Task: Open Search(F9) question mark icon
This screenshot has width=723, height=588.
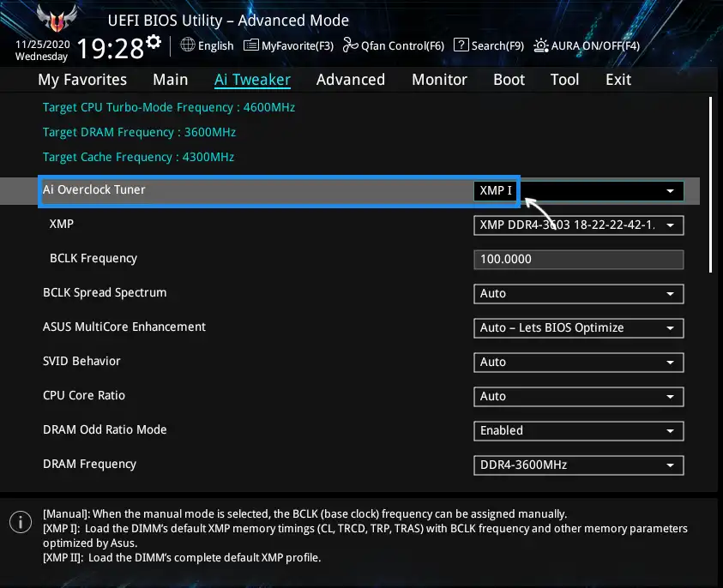Action: [461, 45]
